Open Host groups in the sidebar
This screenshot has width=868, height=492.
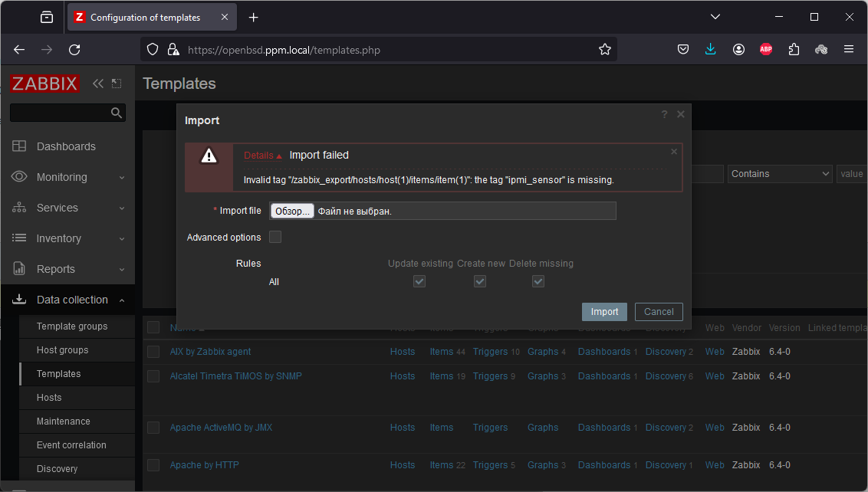point(63,350)
